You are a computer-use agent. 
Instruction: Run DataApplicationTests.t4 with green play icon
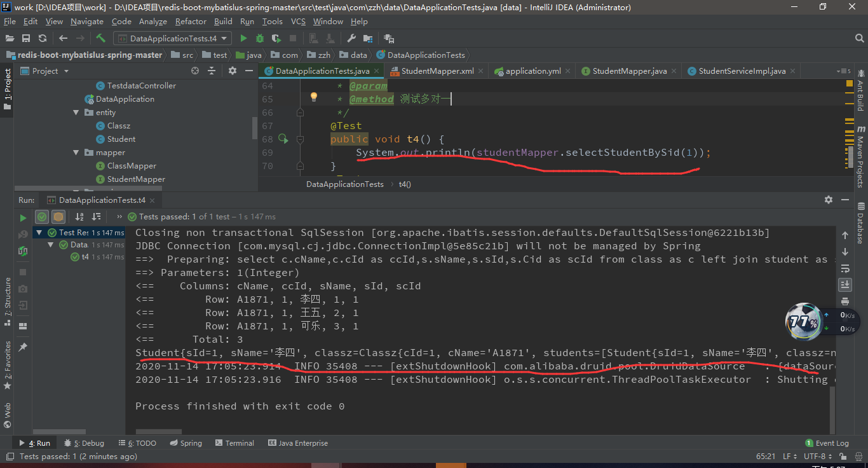coord(243,38)
